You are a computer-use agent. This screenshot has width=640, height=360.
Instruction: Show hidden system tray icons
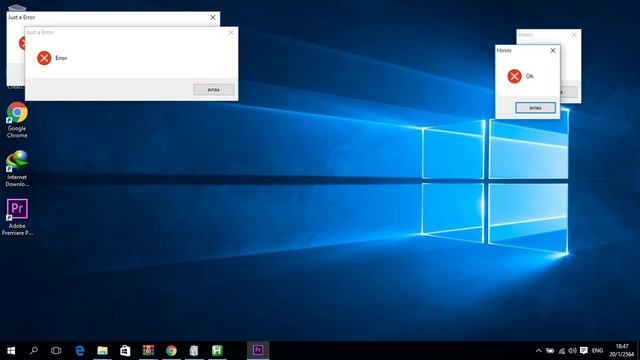539,351
